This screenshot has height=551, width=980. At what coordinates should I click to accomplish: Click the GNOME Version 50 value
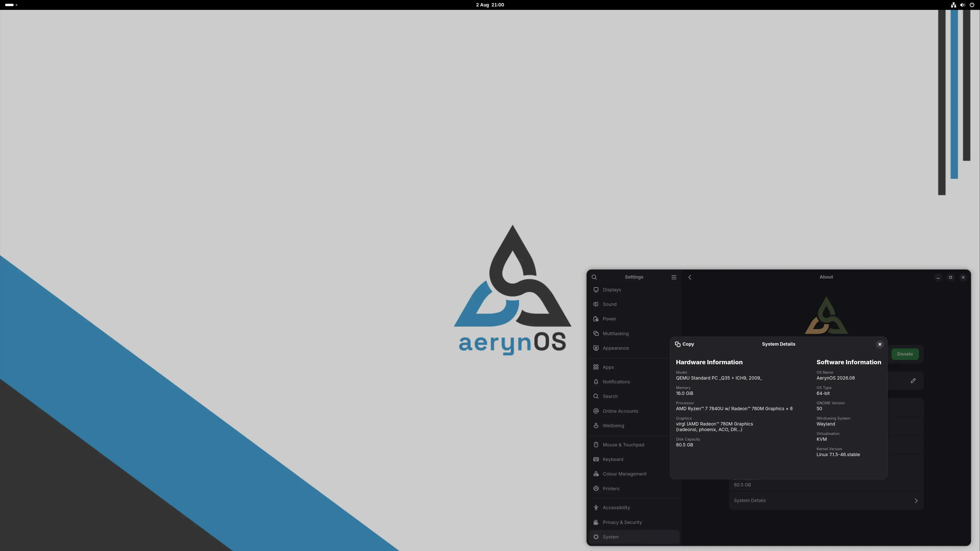click(819, 409)
